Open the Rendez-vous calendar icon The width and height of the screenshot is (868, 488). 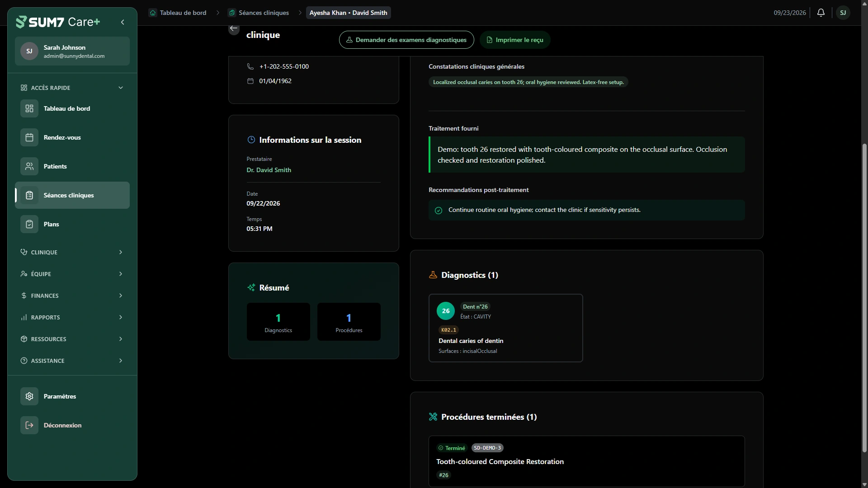pyautogui.click(x=29, y=137)
